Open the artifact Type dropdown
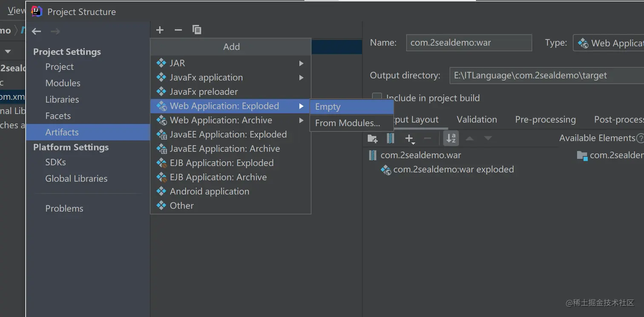 coord(609,43)
